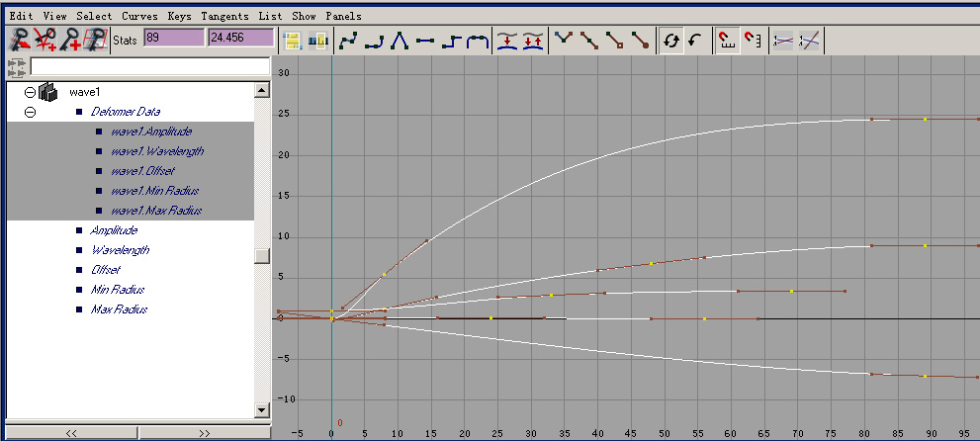Select the unprefixed Wavelength attribute
Viewport: 980px width, 441px height.
point(120,250)
